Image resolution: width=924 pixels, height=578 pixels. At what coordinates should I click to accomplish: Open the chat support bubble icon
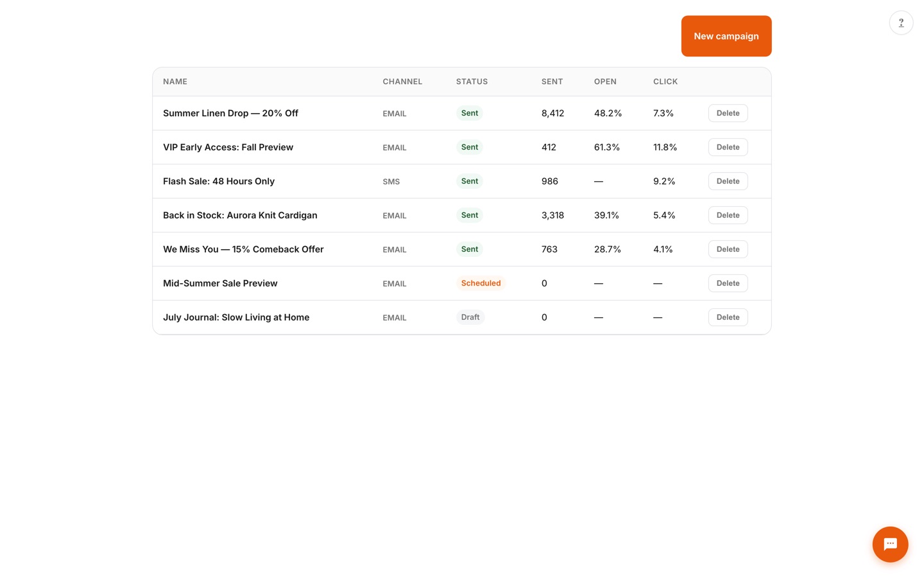tap(890, 545)
